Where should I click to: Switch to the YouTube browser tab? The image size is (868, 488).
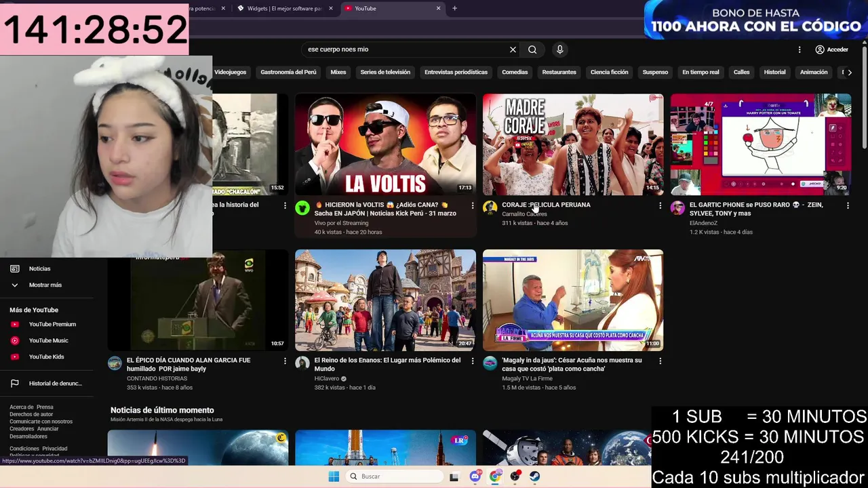(x=392, y=8)
